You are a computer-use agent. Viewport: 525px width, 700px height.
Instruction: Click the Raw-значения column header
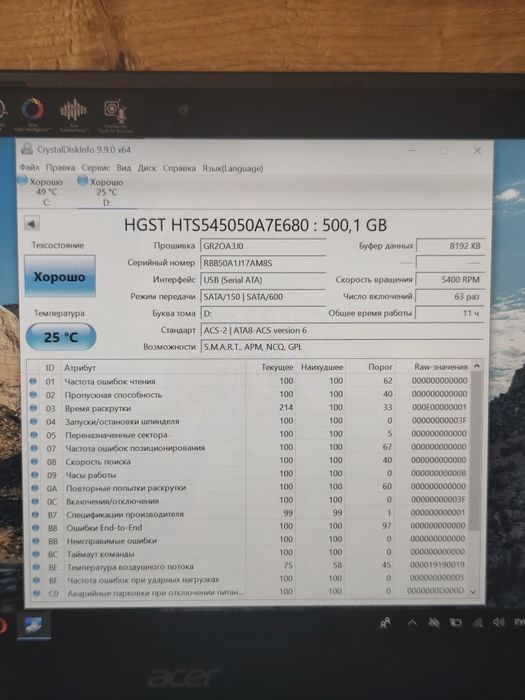pyautogui.click(x=441, y=367)
